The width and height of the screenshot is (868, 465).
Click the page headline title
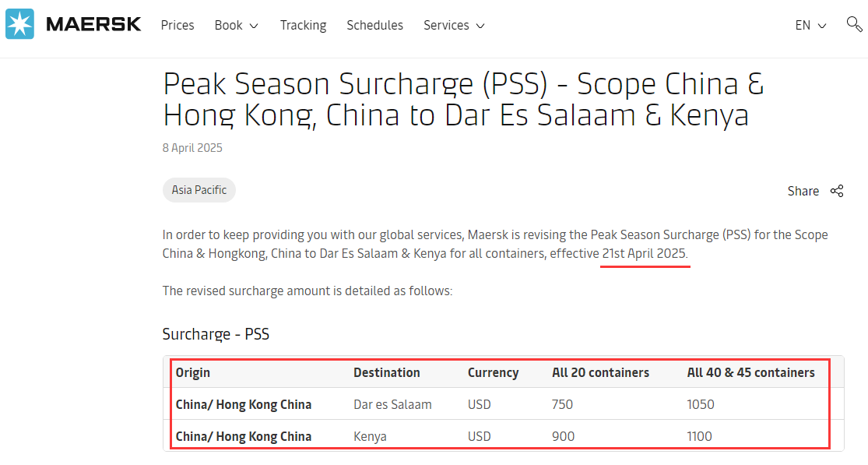coord(463,99)
